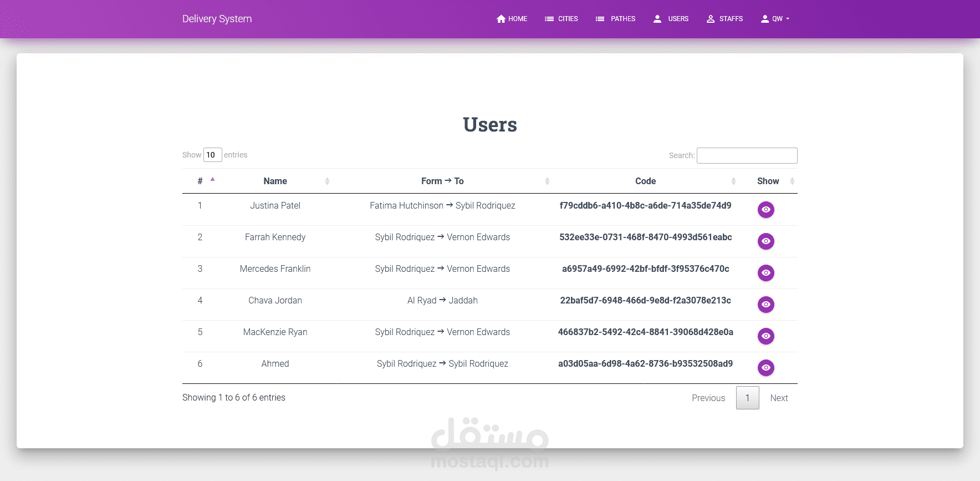Viewport: 980px width, 481px height.
Task: Open the CITIES nav item
Action: 561,19
